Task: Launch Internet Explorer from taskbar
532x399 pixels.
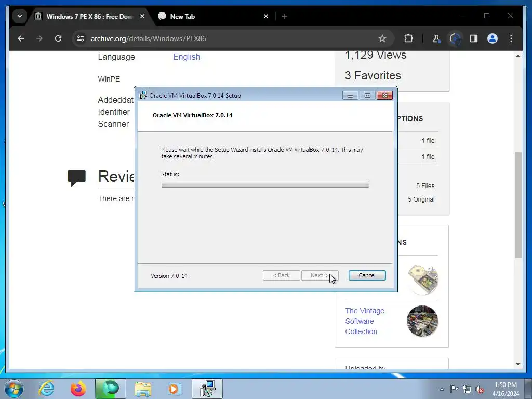Action: click(46, 389)
